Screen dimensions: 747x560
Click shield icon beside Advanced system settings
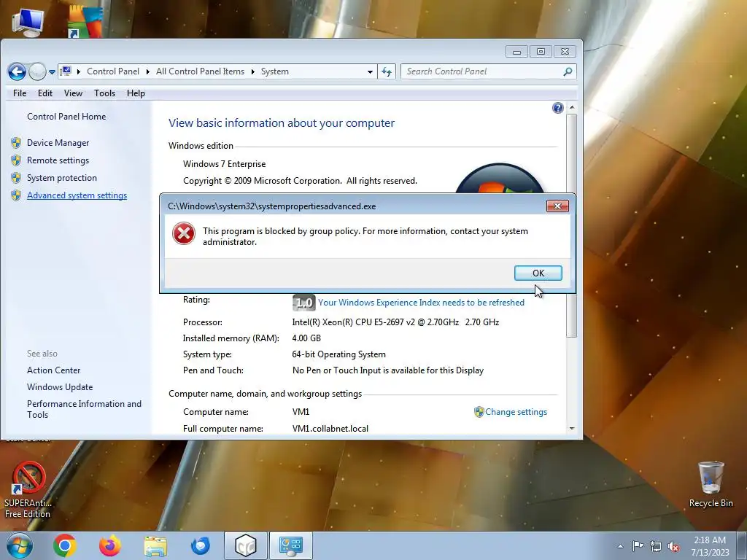pyautogui.click(x=16, y=195)
